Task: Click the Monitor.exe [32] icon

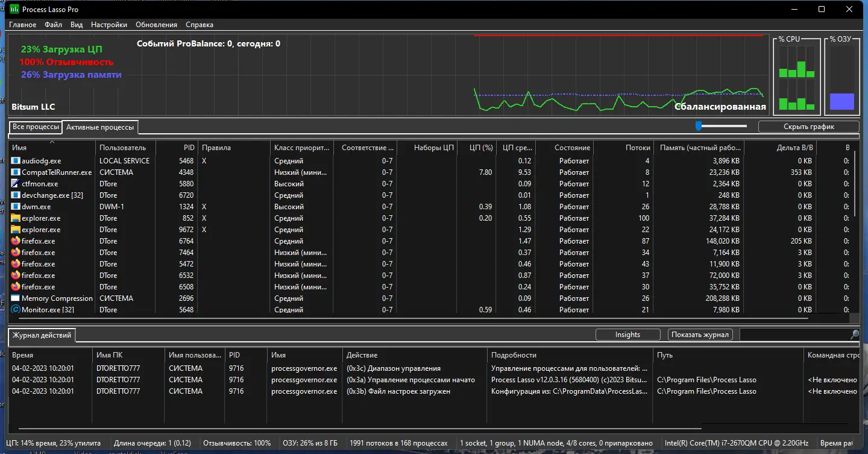Action: coord(16,310)
